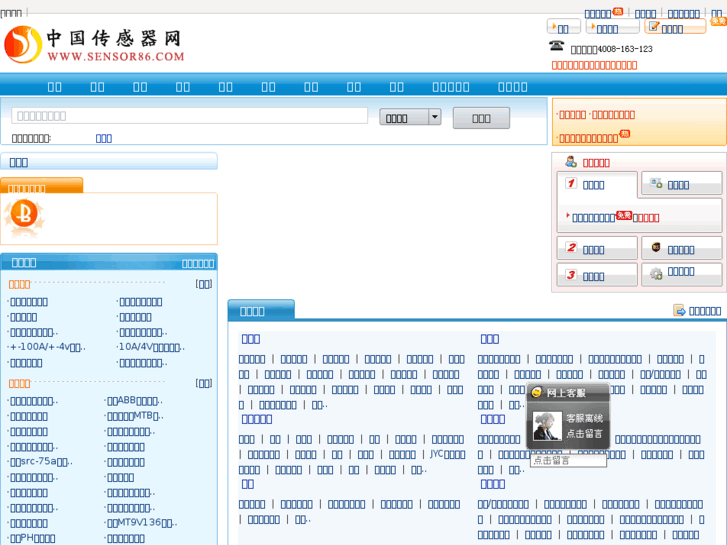Viewport: 727px width, 545px height.
Task: Click the search category combo box
Action: [x=404, y=117]
